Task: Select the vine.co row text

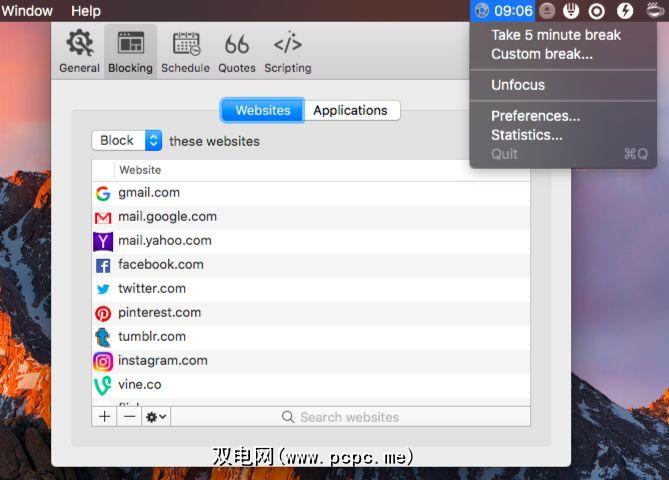Action: 140,384
